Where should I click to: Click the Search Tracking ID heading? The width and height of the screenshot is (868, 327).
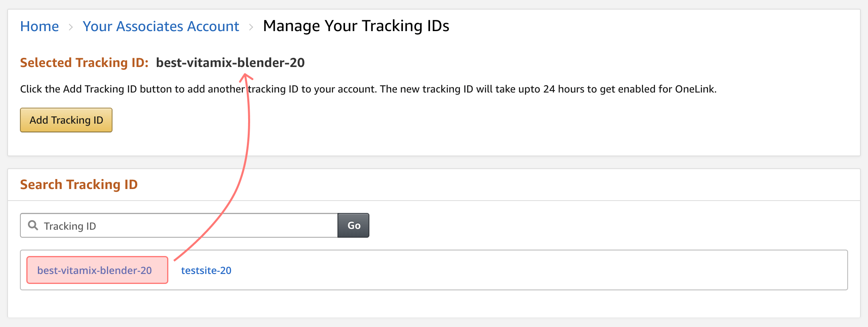pyautogui.click(x=79, y=185)
